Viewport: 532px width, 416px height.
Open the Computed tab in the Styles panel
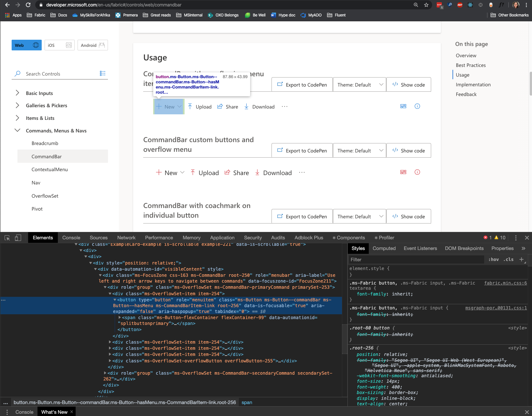[384, 248]
